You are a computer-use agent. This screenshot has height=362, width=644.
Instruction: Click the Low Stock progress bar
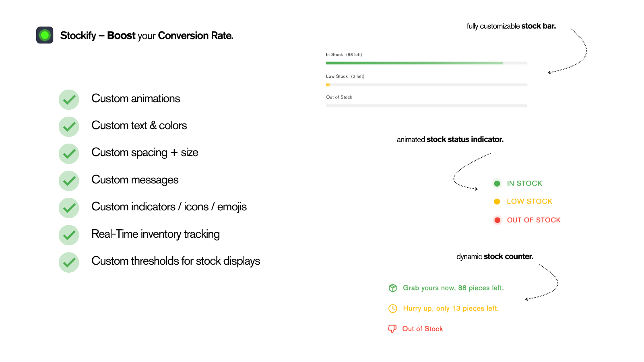pyautogui.click(x=427, y=85)
